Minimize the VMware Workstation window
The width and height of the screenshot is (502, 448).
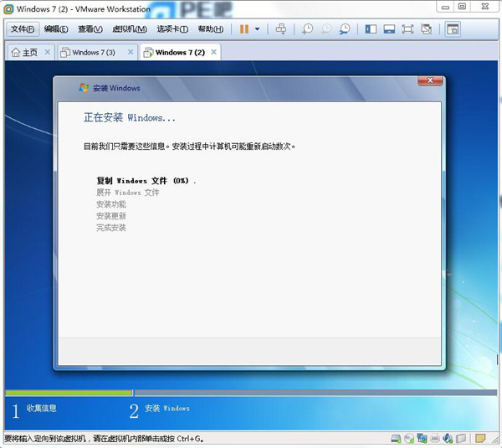tap(445, 7)
